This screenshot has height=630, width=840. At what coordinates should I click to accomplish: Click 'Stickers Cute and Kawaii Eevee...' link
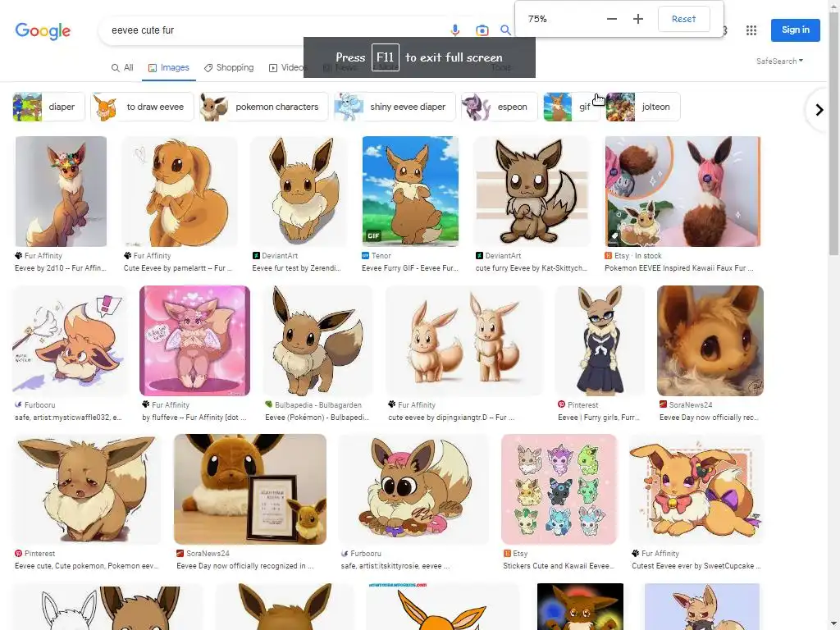(559, 566)
